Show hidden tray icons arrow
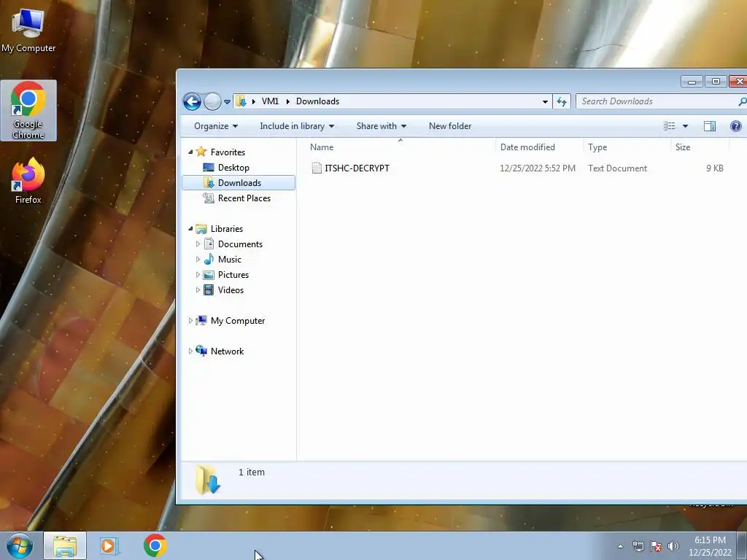 620,546
